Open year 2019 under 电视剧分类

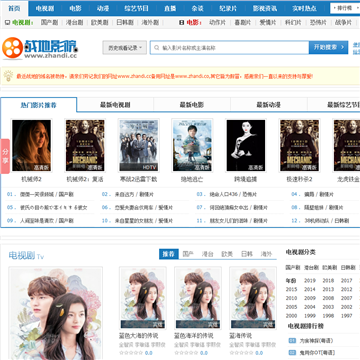click(x=310, y=281)
